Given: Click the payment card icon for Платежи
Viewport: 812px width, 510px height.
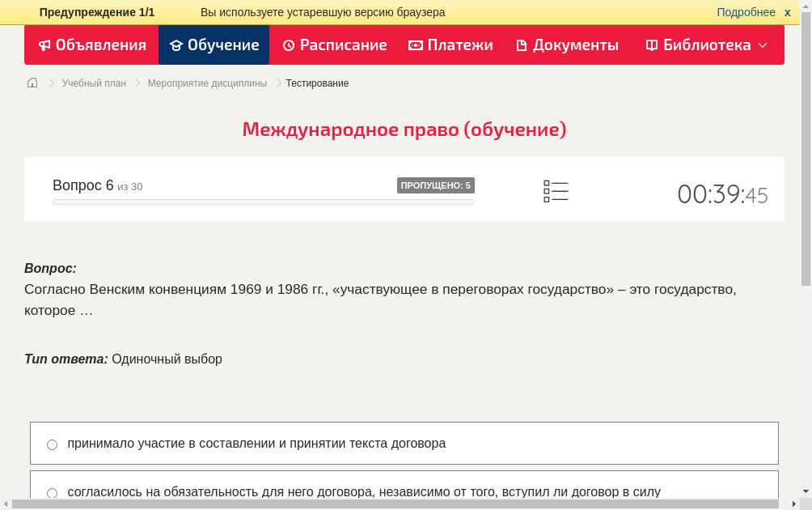Looking at the screenshot, I should [414, 45].
